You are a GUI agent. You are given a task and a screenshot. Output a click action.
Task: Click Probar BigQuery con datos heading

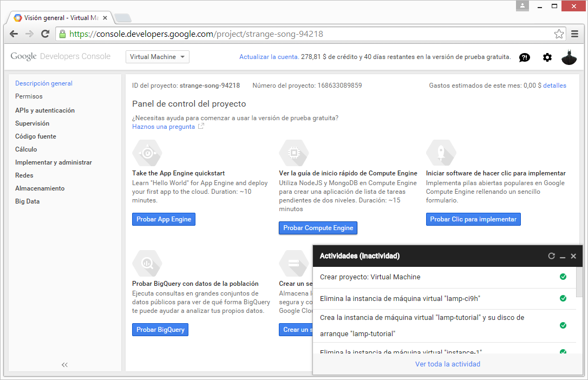195,284
